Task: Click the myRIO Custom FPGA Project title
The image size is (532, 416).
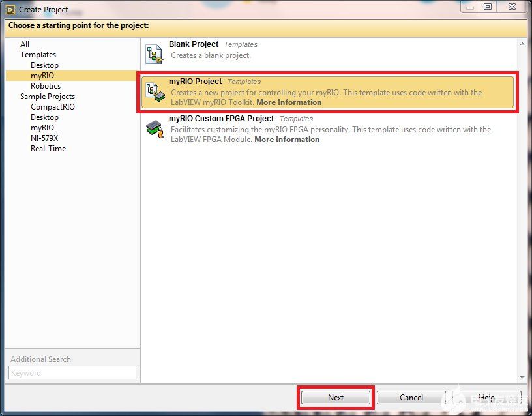Action: (221, 119)
